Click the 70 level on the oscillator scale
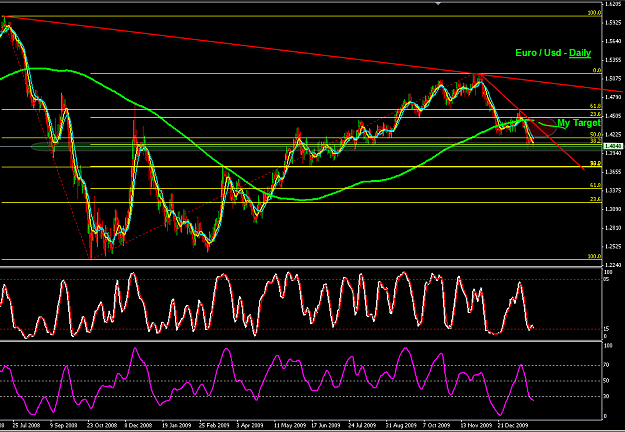Viewport: 625px width, 432px height. tap(606, 365)
